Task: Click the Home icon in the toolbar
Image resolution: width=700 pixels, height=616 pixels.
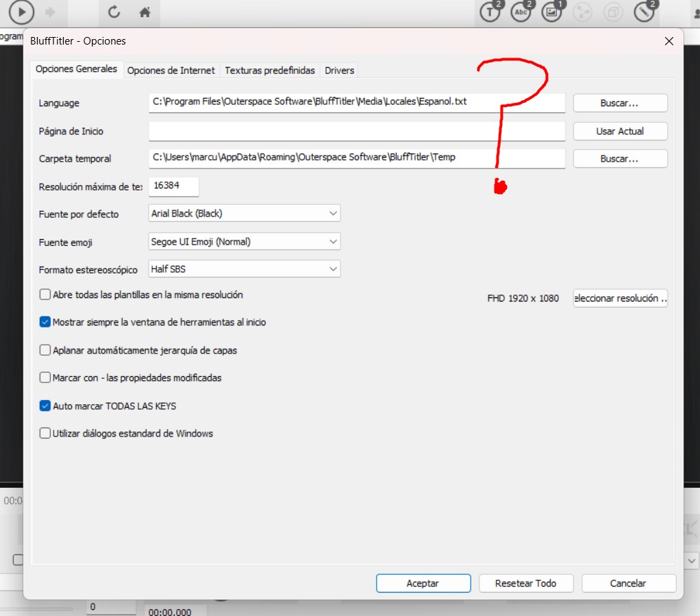Action: pyautogui.click(x=145, y=12)
